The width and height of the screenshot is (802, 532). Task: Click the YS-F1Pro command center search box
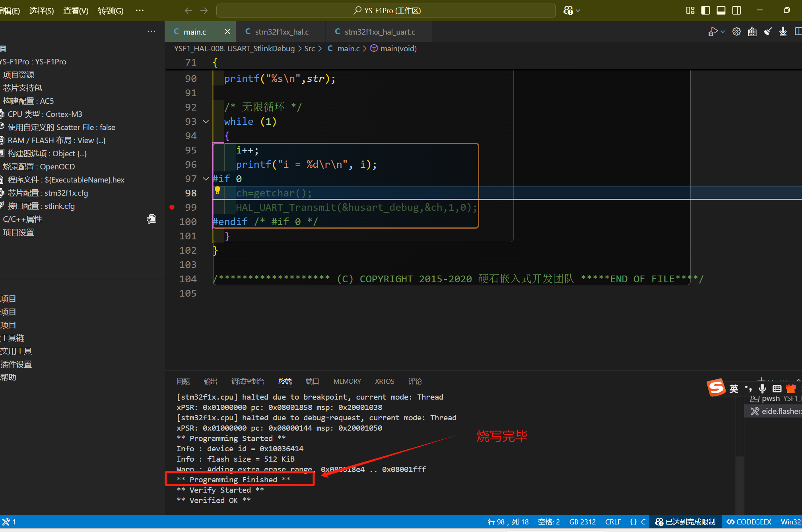[x=386, y=11]
